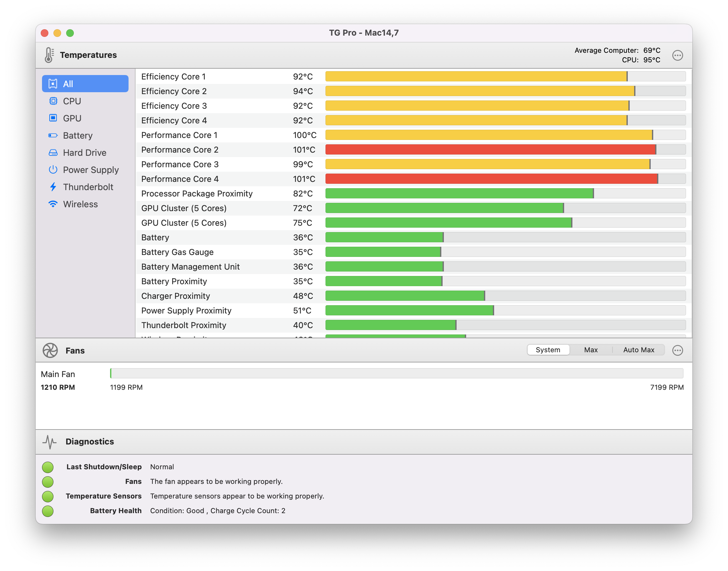Show Hard Drive temperatures category
Image resolution: width=728 pixels, height=571 pixels.
click(x=85, y=152)
